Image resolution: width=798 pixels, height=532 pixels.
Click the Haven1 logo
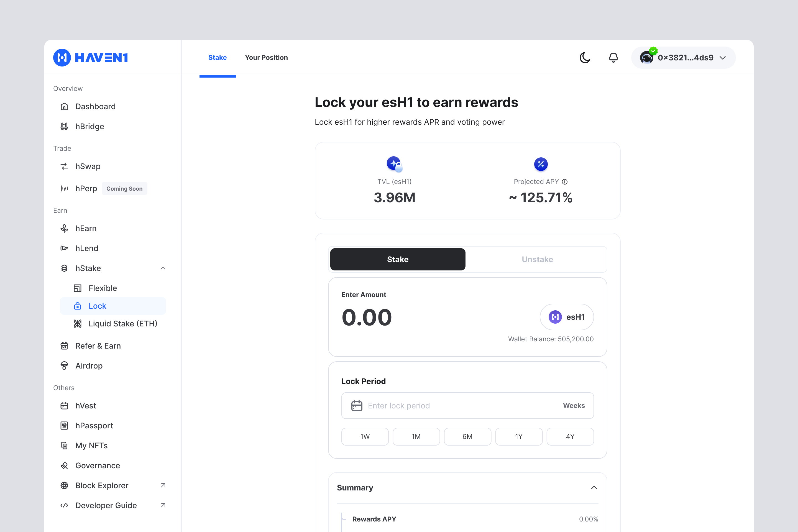pos(91,58)
